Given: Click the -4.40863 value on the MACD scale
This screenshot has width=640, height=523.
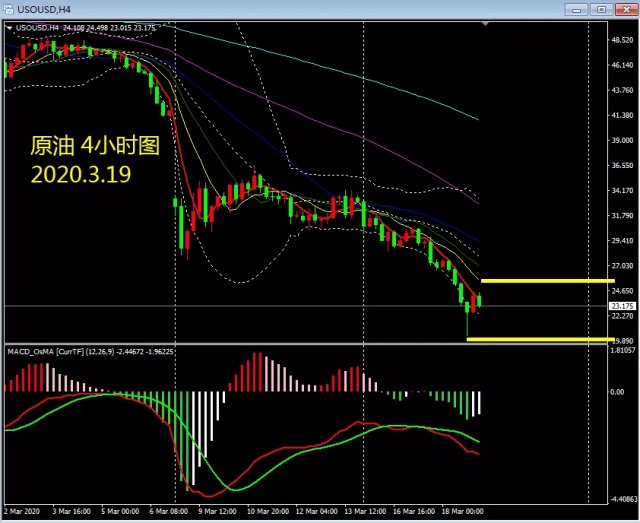Looking at the screenshot, I should [623, 499].
